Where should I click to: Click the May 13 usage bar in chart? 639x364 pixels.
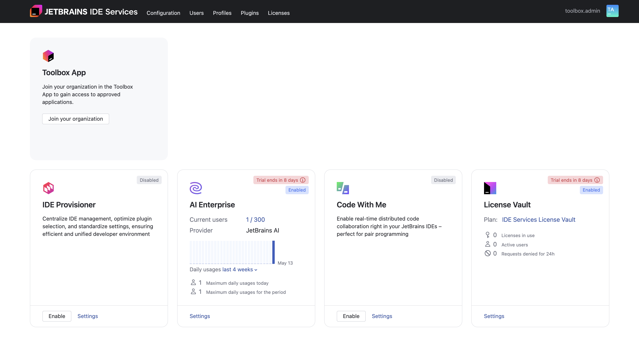pyautogui.click(x=274, y=252)
